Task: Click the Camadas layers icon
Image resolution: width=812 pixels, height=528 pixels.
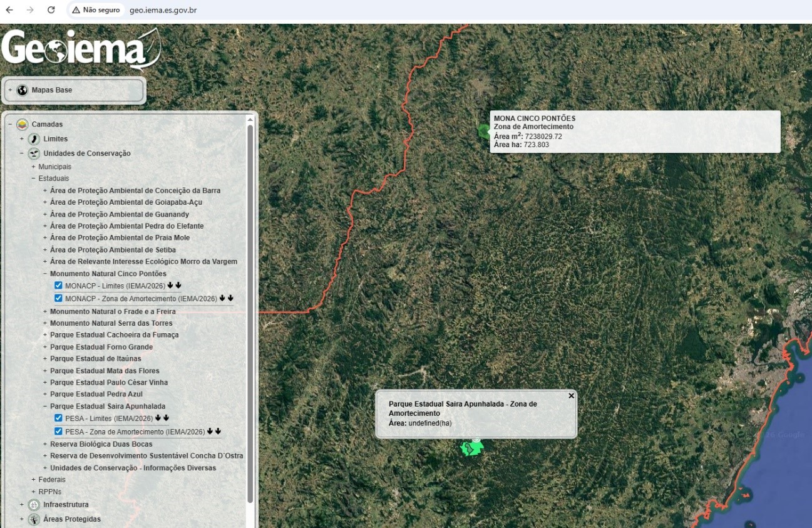Action: (23, 123)
